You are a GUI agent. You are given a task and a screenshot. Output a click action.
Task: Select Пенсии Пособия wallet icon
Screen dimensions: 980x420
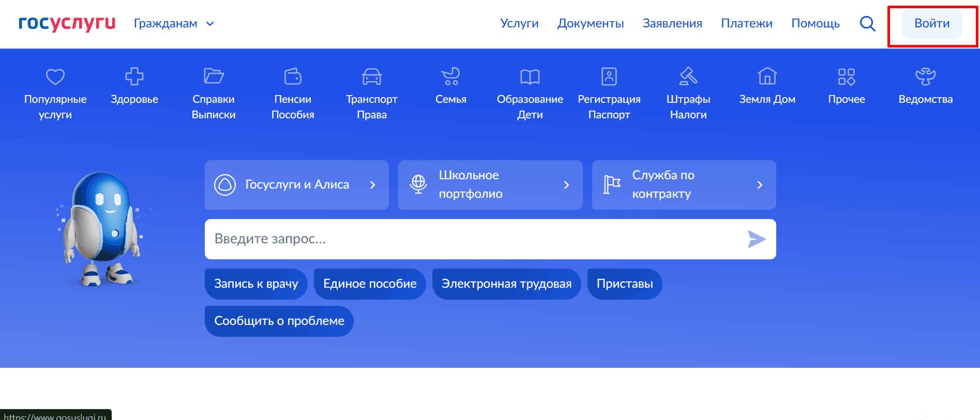(x=293, y=76)
